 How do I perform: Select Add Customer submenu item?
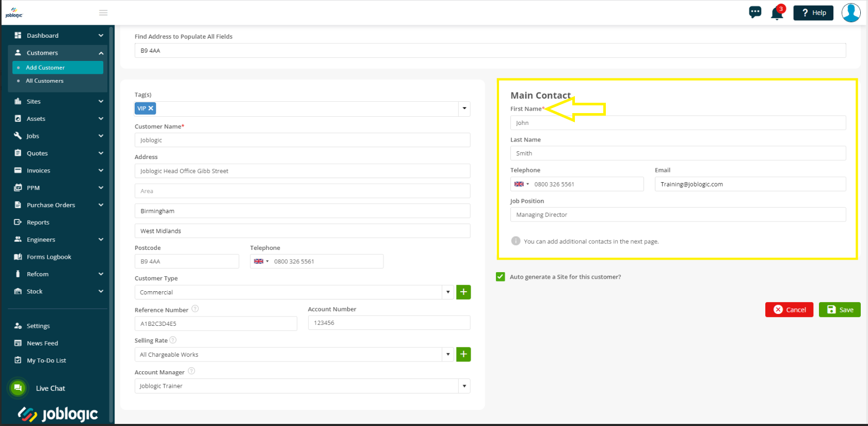tap(58, 68)
